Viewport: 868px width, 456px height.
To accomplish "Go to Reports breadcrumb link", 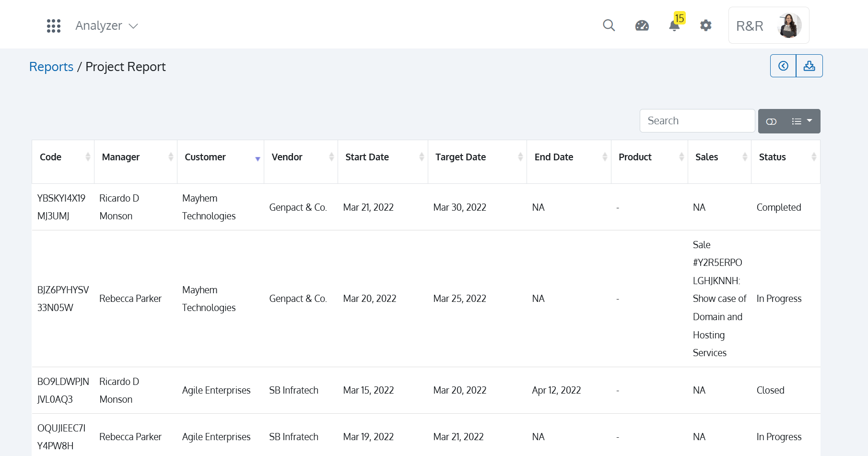I will click(x=51, y=67).
